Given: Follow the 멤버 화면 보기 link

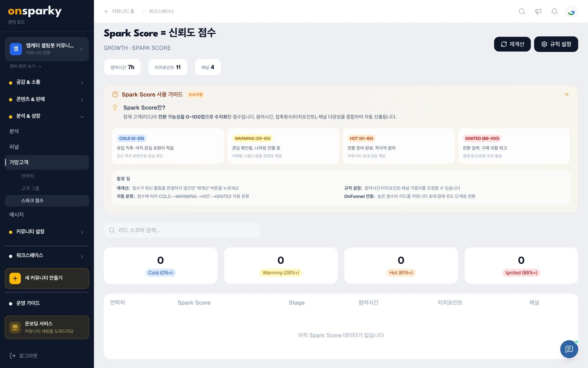Looking at the screenshot, I should point(25,66).
